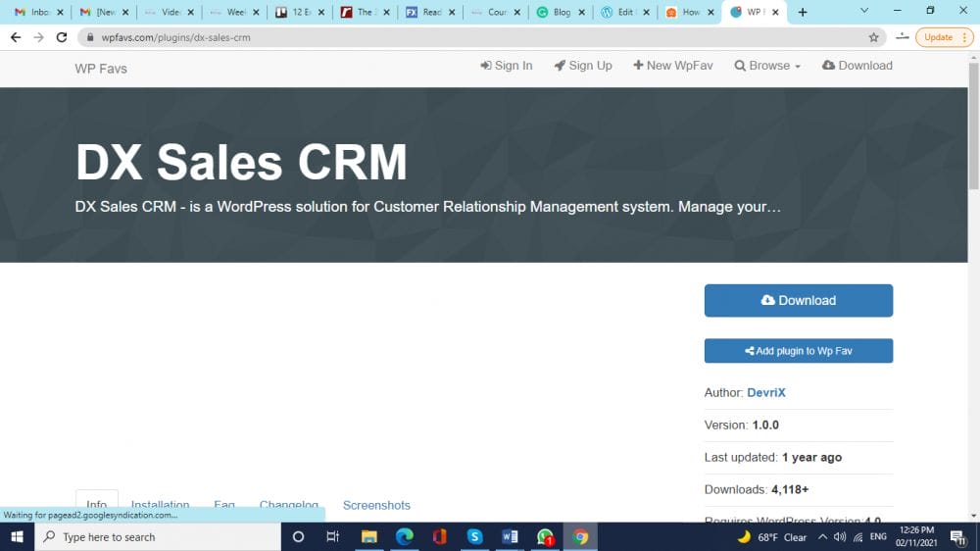980x551 pixels.
Task: Click the page's vertical scrollbar
Action: pyautogui.click(x=973, y=147)
